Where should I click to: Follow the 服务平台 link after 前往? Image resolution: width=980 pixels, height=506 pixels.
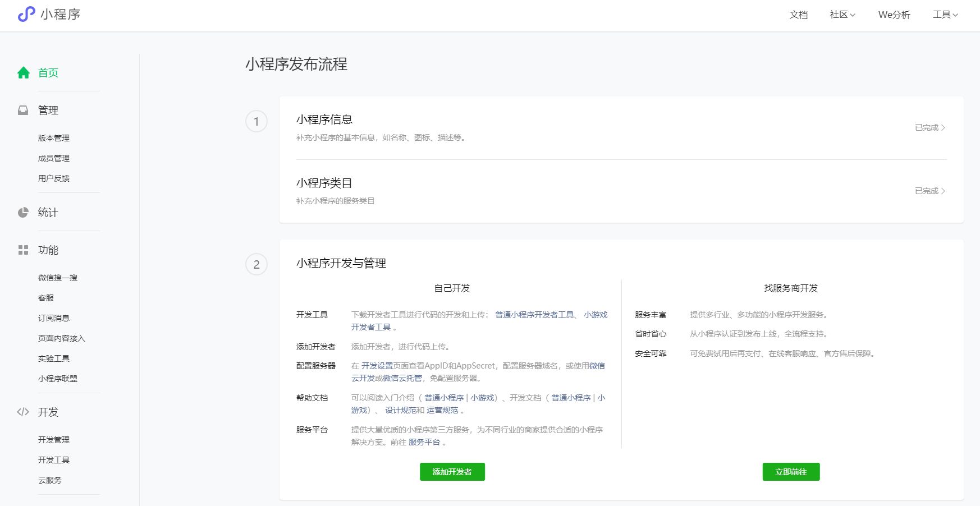point(424,442)
